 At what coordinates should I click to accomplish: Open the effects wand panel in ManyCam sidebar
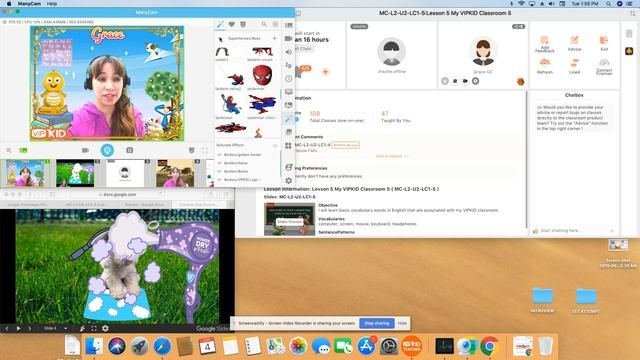tap(288, 119)
